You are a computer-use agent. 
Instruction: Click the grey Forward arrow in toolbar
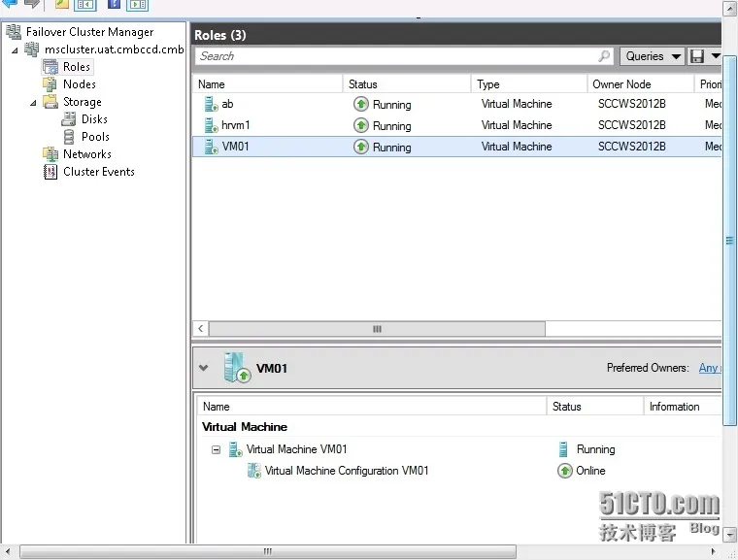tap(31, 4)
